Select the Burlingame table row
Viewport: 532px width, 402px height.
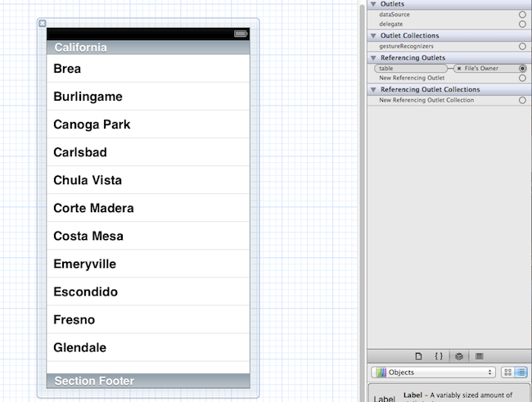[x=148, y=97]
